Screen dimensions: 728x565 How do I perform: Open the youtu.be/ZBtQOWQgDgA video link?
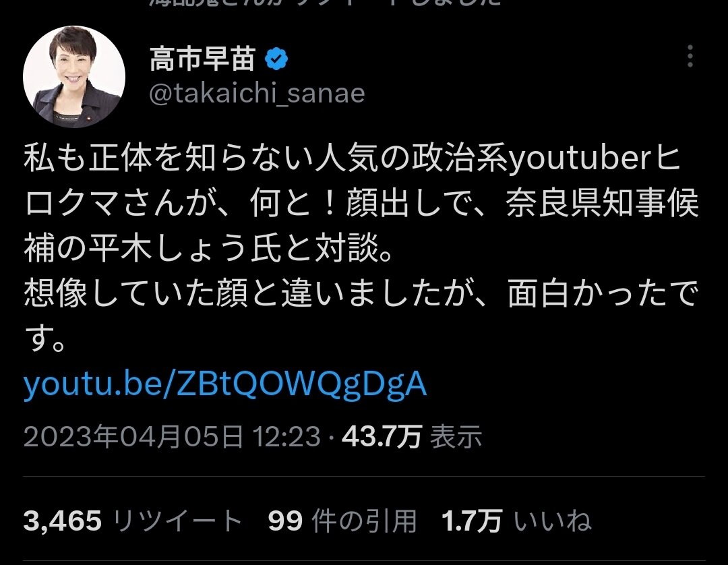[x=224, y=384]
